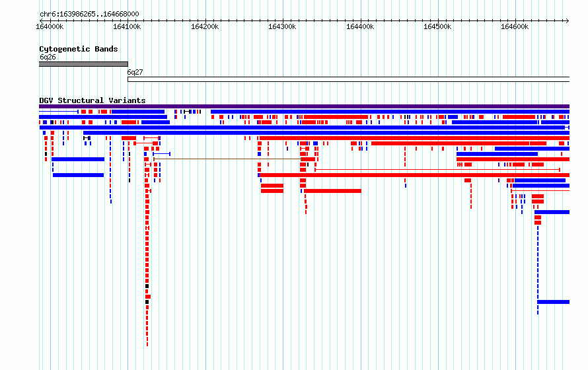Open the DGV Structural Variants track title
The image size is (588, 370).
pyautogui.click(x=92, y=100)
